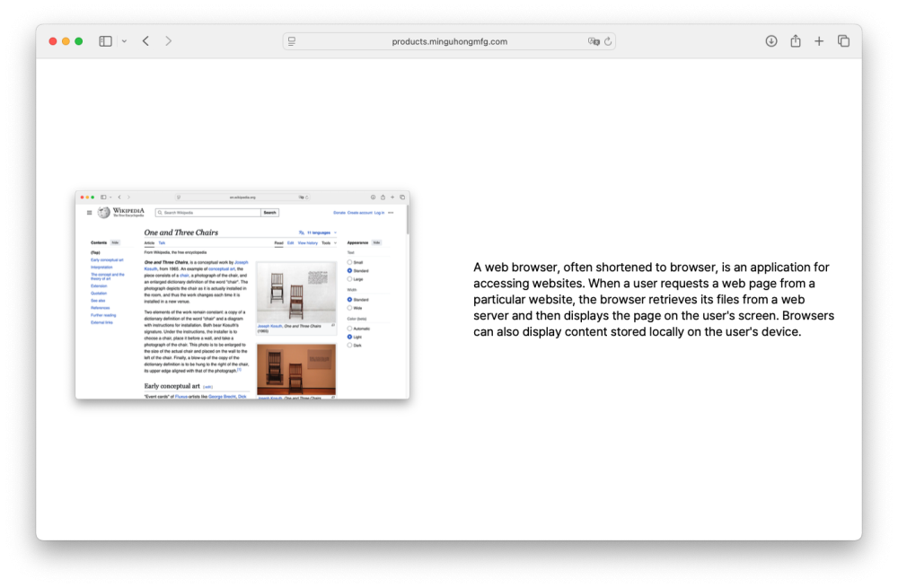Select the Small text size radio button

pyautogui.click(x=349, y=262)
